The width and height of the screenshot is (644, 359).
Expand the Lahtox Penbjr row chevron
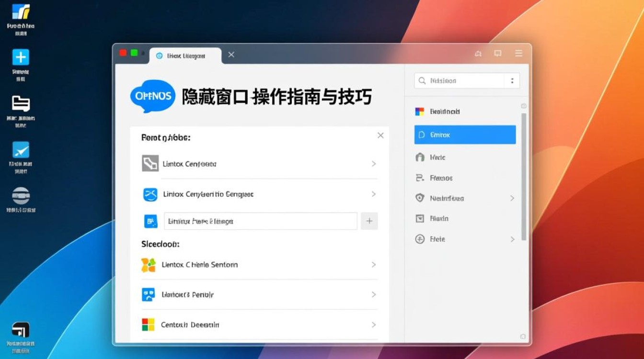pos(374,294)
